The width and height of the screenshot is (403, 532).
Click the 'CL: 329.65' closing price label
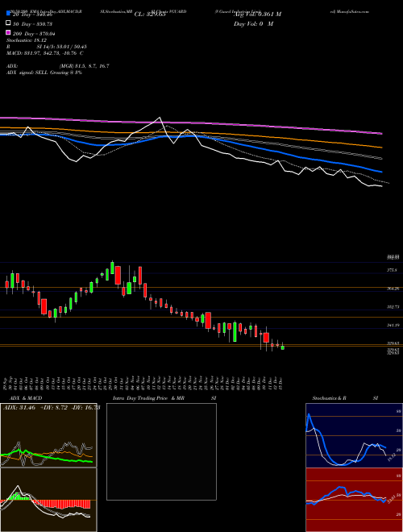pos(150,15)
